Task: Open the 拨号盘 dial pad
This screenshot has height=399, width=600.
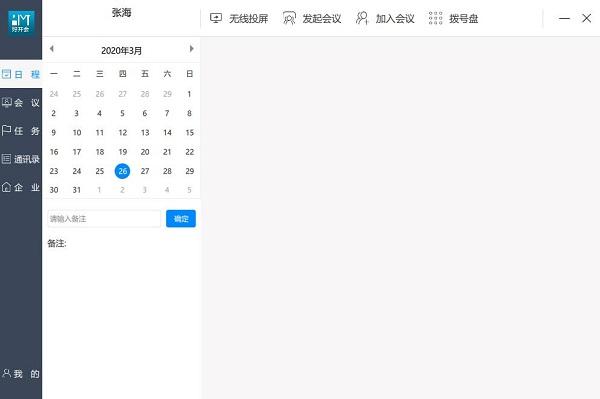Action: (x=453, y=18)
